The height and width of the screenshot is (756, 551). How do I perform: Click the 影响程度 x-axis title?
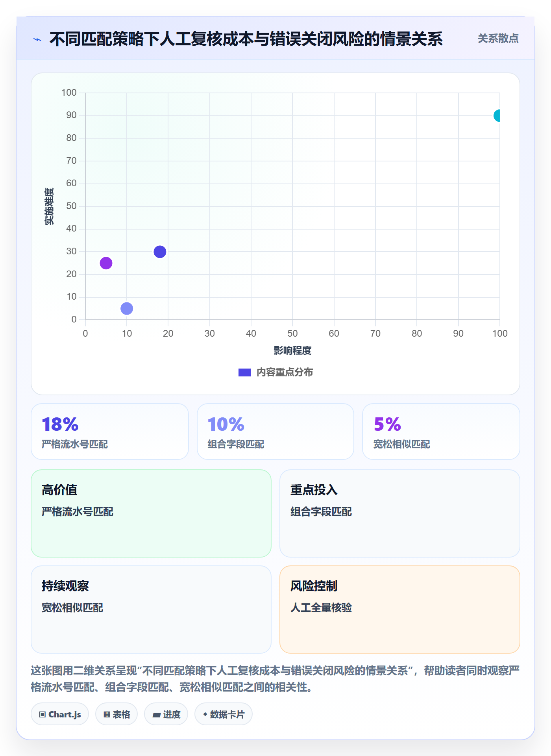click(292, 350)
